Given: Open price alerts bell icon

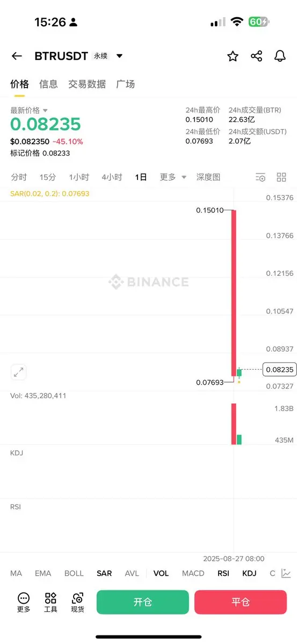Looking at the screenshot, I should [280, 56].
